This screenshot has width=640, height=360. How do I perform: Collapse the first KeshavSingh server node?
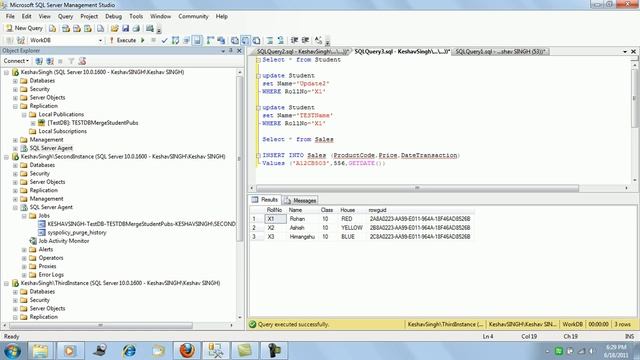7,72
